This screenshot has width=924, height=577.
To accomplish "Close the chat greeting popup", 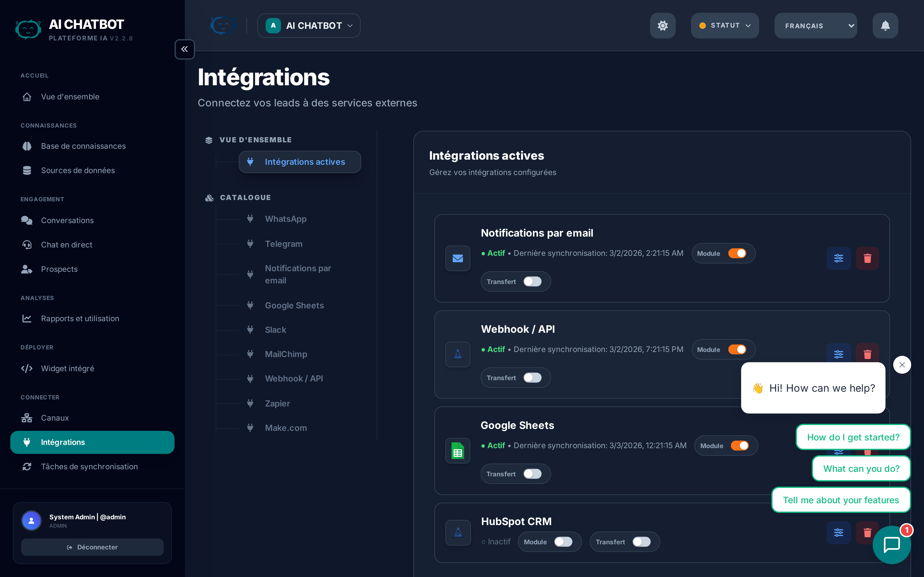I will [x=902, y=365].
